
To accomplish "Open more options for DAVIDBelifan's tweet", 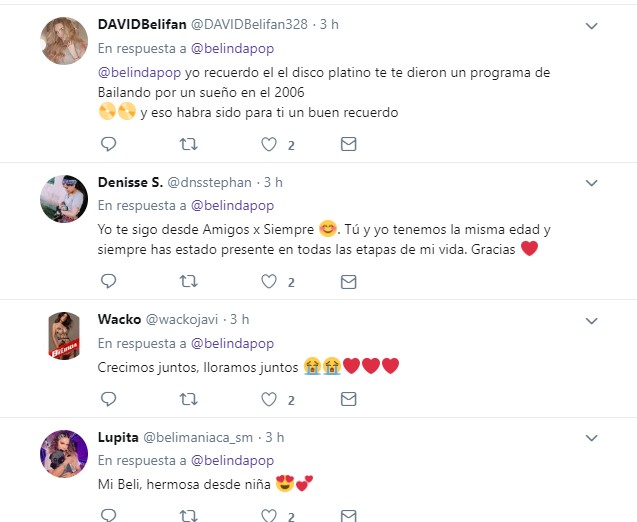I will click(592, 26).
